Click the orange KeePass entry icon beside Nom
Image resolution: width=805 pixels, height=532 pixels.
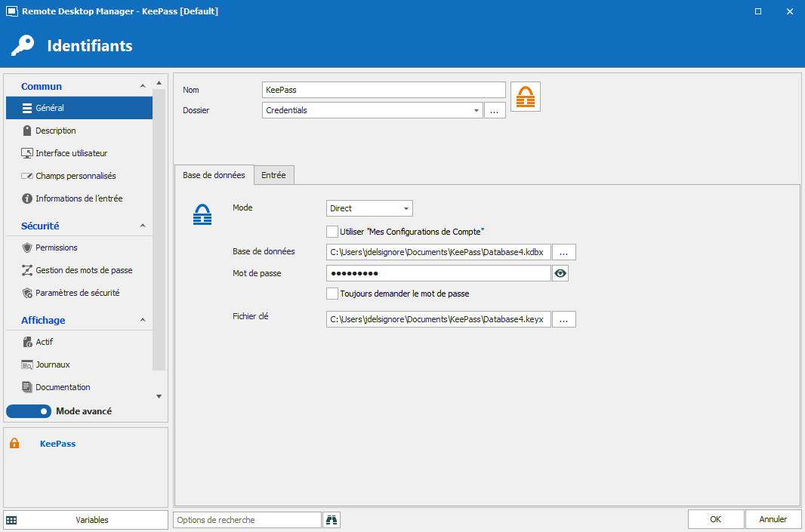coord(525,97)
